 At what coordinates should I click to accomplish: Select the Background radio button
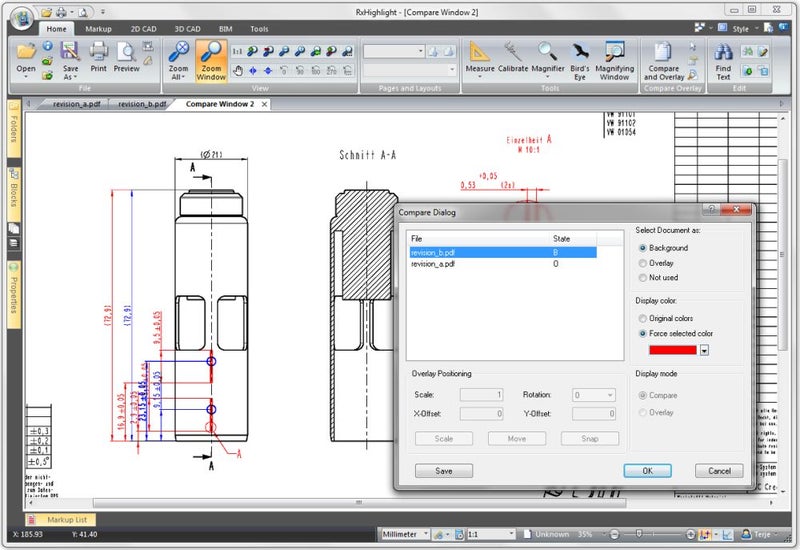click(x=643, y=248)
